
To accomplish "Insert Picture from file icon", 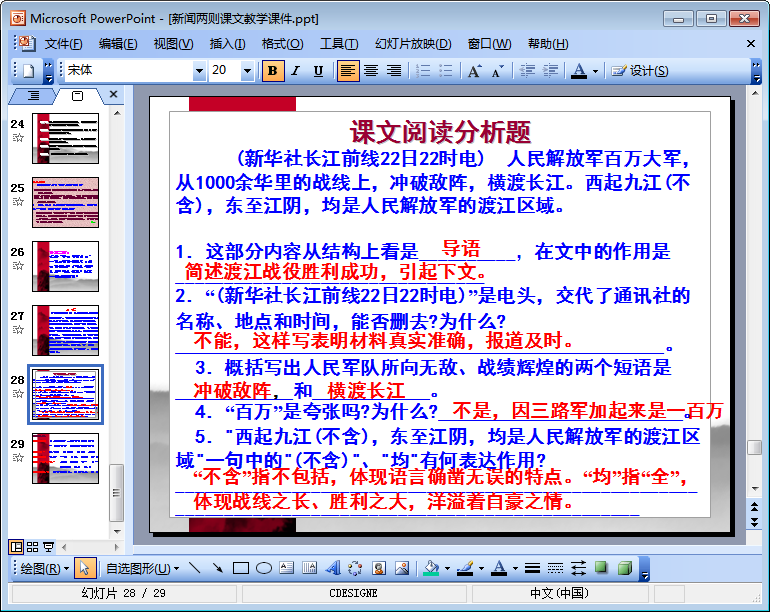I will tap(401, 568).
